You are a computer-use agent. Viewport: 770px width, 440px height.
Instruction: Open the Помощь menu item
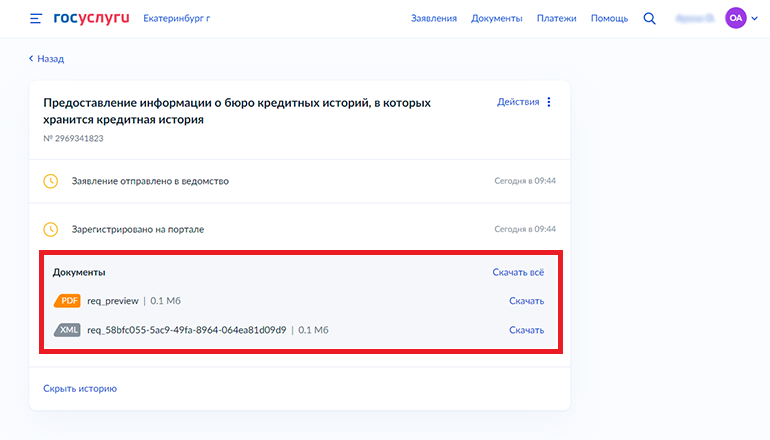point(609,19)
